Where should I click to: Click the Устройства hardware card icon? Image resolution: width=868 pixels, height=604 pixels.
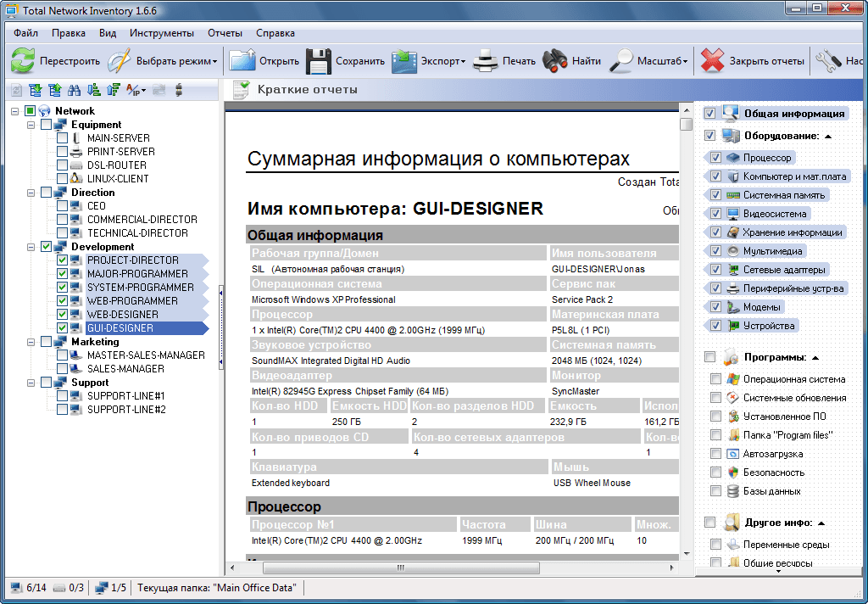tap(733, 326)
